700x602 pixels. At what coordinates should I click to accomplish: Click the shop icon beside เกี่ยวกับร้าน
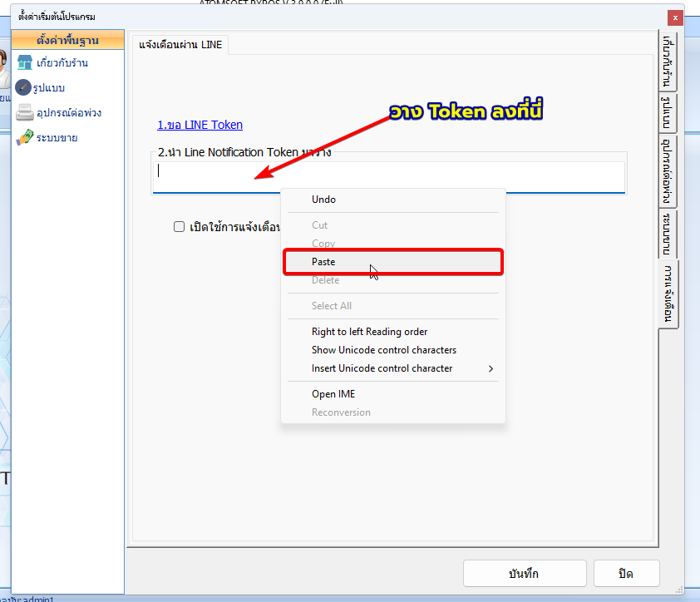[25, 62]
